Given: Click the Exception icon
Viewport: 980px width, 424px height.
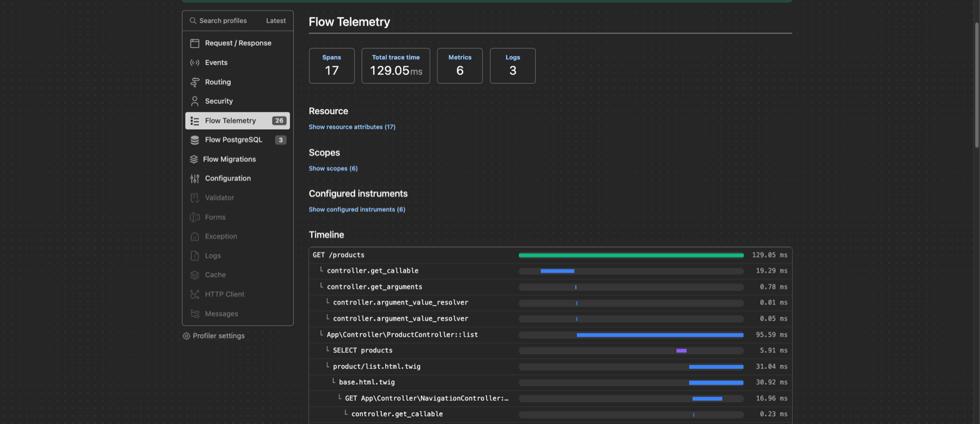Looking at the screenshot, I should [195, 237].
